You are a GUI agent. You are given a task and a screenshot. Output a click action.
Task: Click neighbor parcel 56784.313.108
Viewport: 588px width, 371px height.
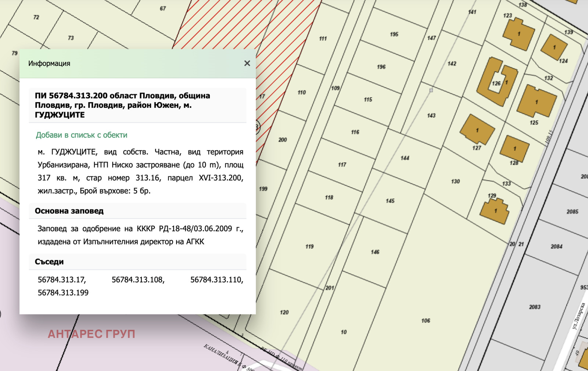(x=138, y=280)
